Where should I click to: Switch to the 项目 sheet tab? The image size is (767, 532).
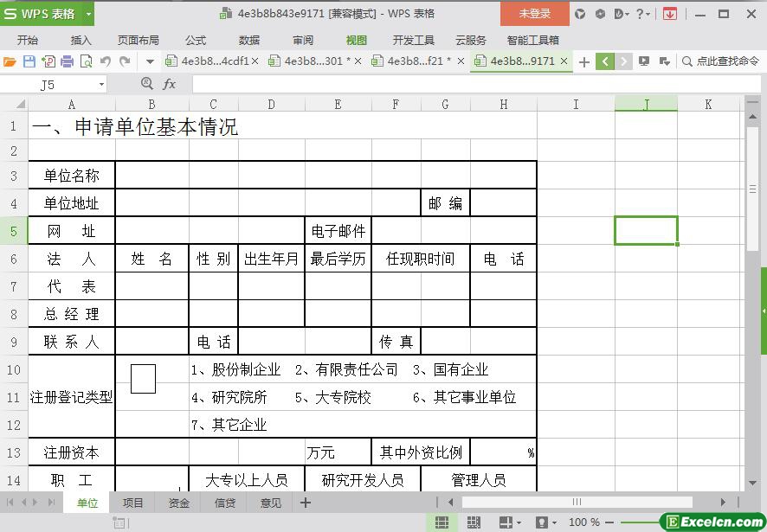(132, 503)
